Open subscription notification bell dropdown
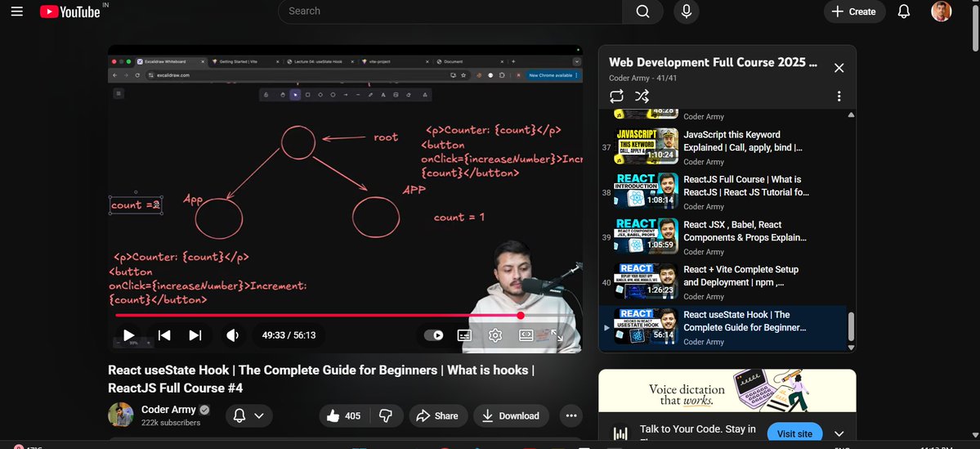 (x=248, y=415)
